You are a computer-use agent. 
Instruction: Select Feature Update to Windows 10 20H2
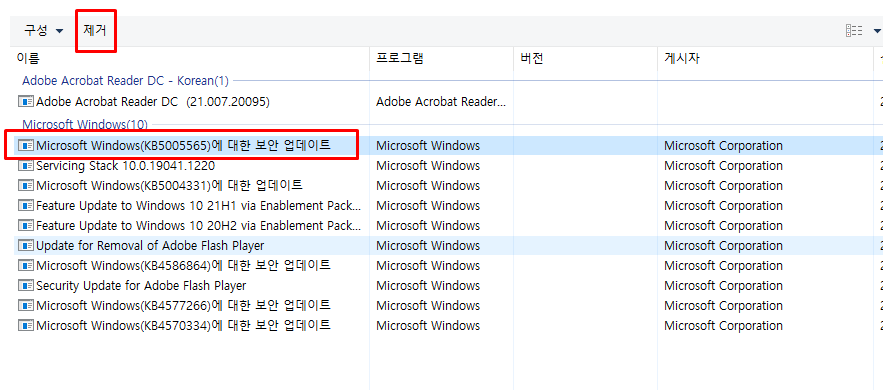(199, 226)
